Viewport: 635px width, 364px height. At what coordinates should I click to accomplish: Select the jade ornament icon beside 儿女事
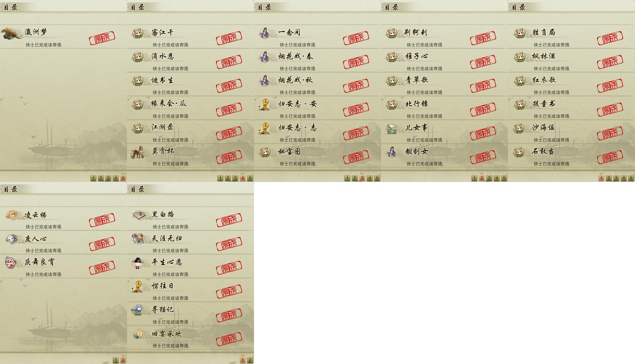(x=392, y=128)
